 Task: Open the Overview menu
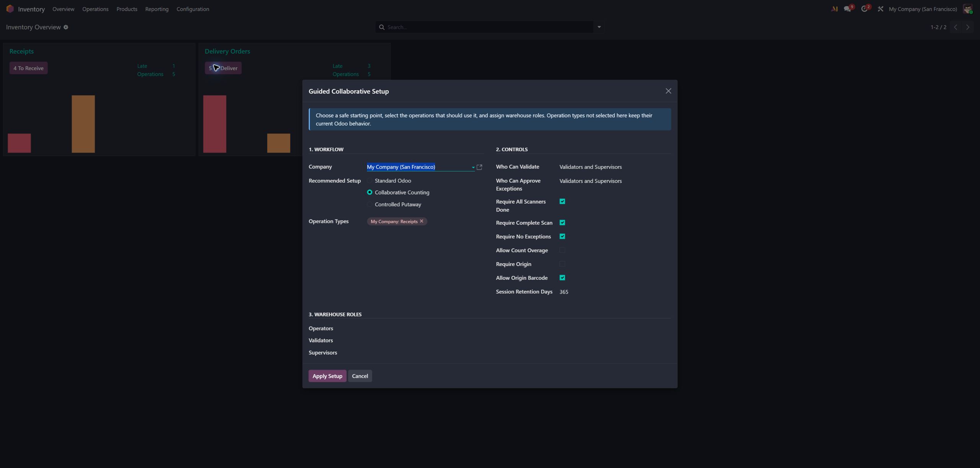[63, 9]
